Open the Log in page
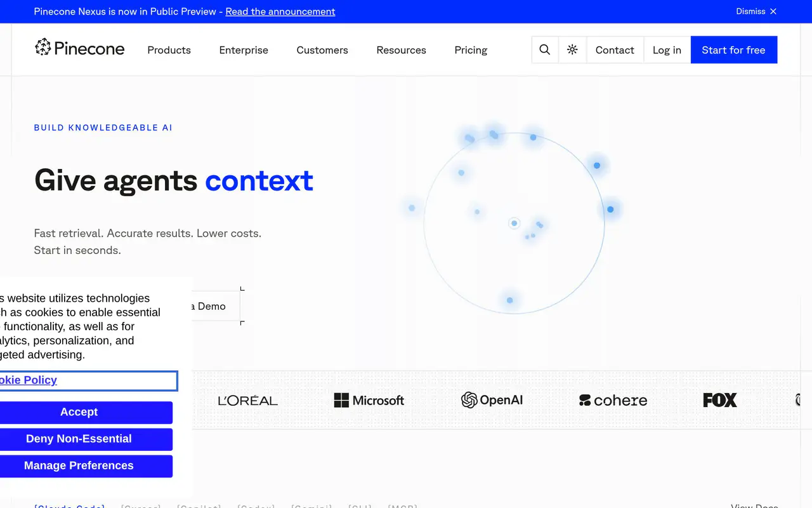 pyautogui.click(x=667, y=50)
